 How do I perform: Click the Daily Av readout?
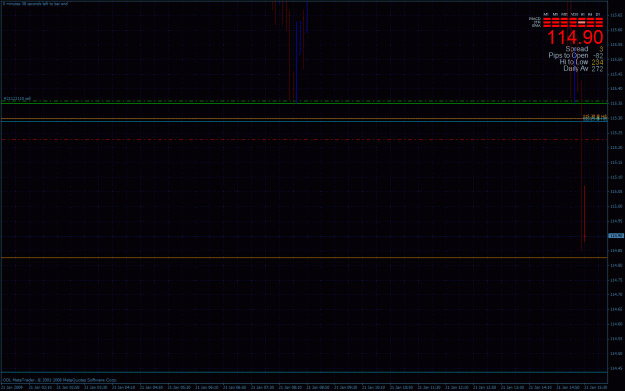click(583, 69)
